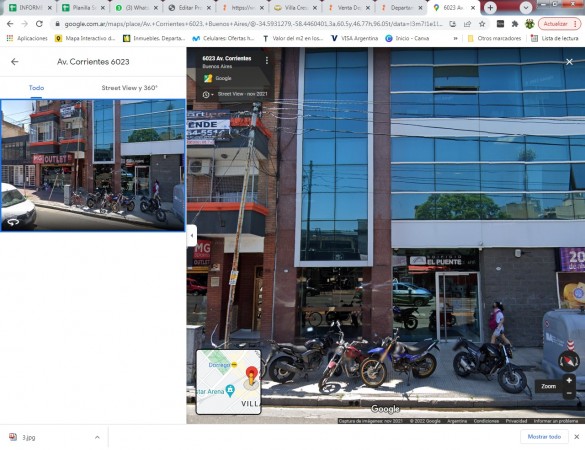This screenshot has height=450, width=585.
Task: Click the mini map in the corner
Action: (x=228, y=382)
